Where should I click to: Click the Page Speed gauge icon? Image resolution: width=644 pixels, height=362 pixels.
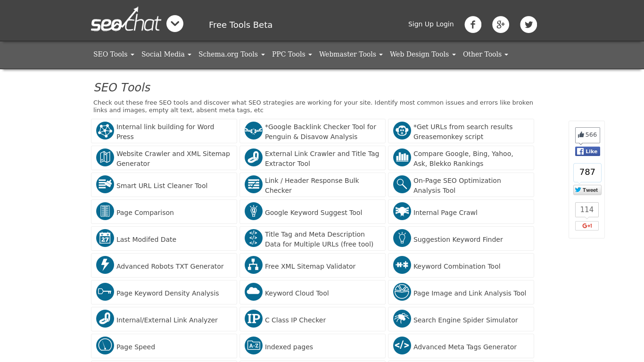105,346
